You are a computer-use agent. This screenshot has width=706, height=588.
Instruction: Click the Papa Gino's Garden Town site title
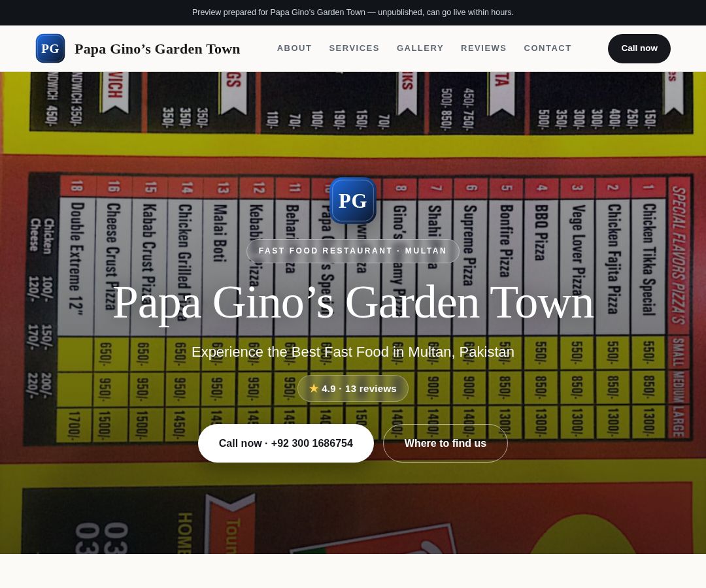[x=157, y=48]
